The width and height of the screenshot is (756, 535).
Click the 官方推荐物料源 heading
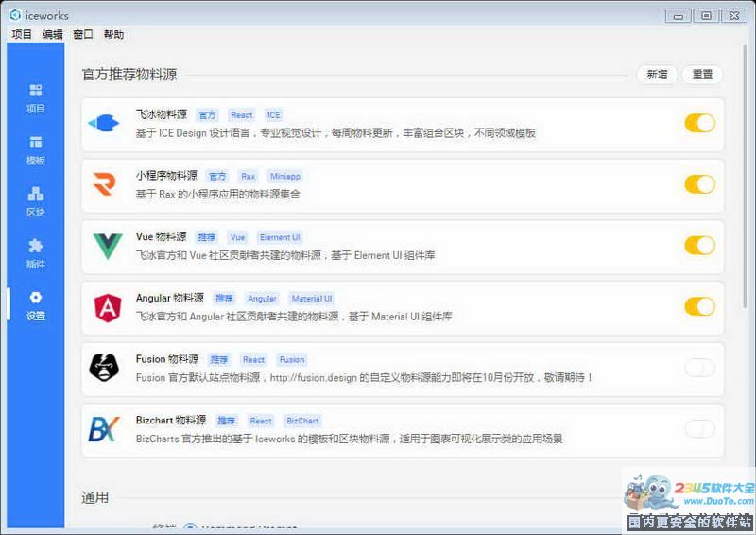129,75
